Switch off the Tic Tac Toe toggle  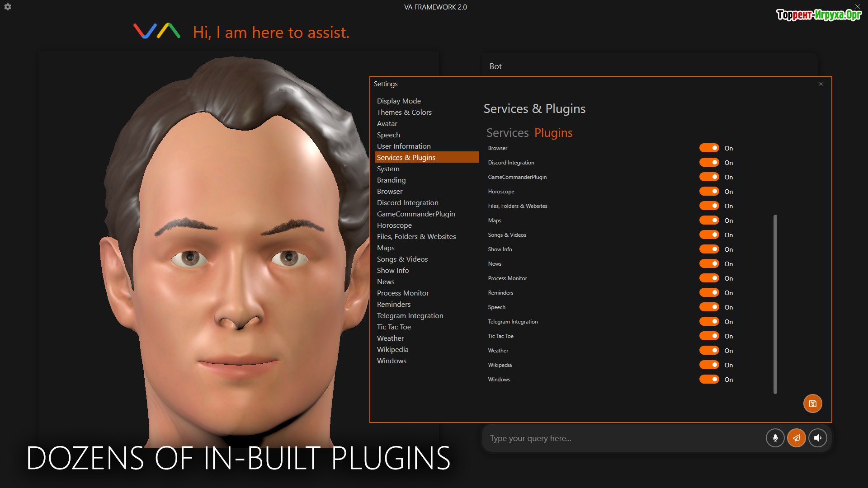tap(709, 336)
